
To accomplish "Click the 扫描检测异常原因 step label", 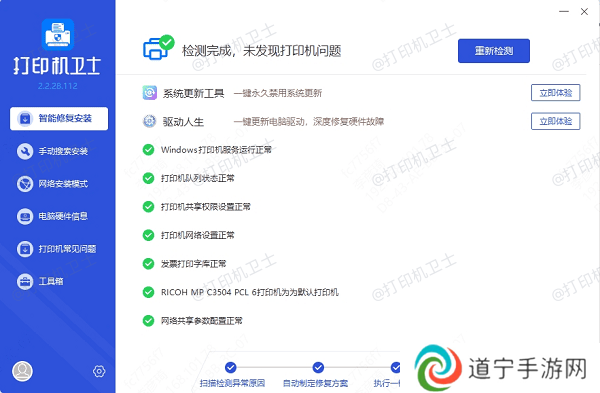I will click(x=232, y=383).
